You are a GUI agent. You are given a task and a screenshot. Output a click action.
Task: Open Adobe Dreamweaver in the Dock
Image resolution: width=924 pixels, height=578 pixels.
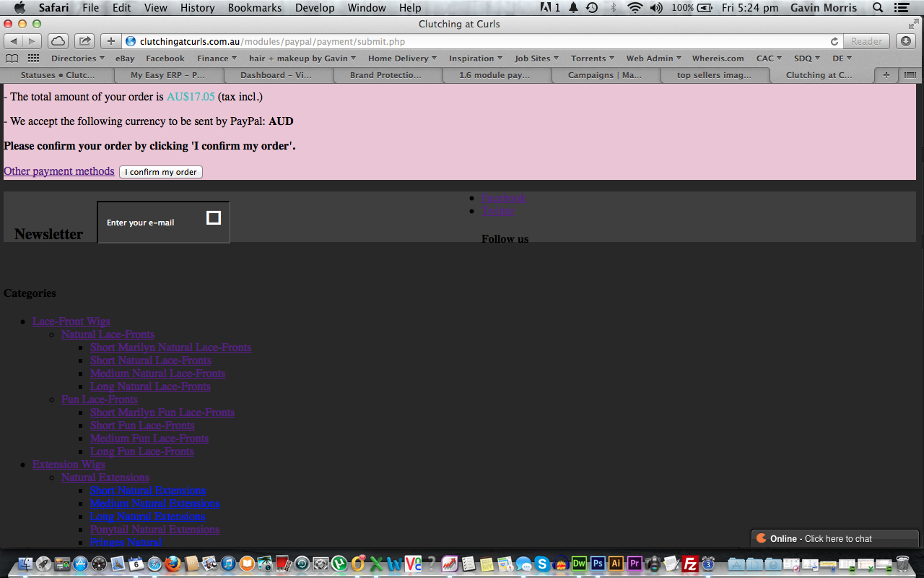579,564
